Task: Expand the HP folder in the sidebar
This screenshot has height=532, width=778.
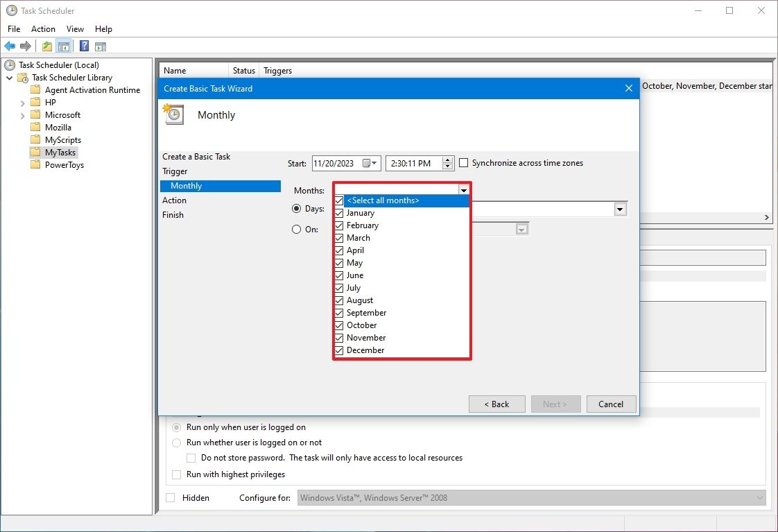Action: click(22, 102)
